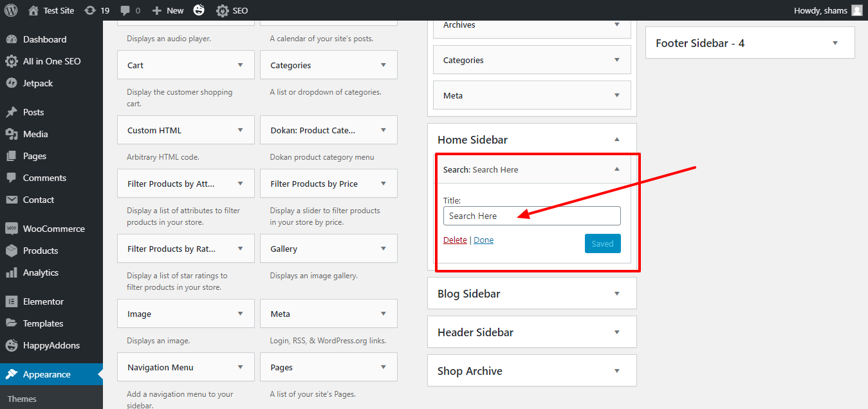Collapse the Search widget in Home Sidebar
Screen dimensions: 868x409
coord(616,169)
